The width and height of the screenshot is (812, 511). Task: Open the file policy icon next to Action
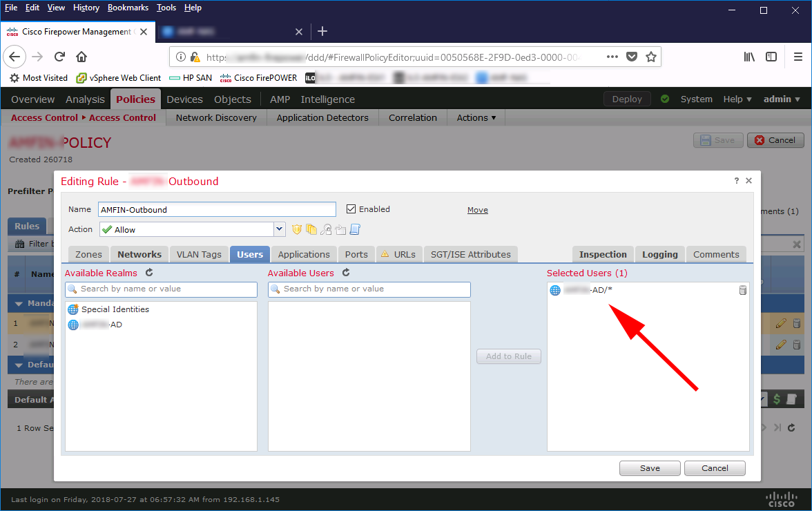pos(312,229)
